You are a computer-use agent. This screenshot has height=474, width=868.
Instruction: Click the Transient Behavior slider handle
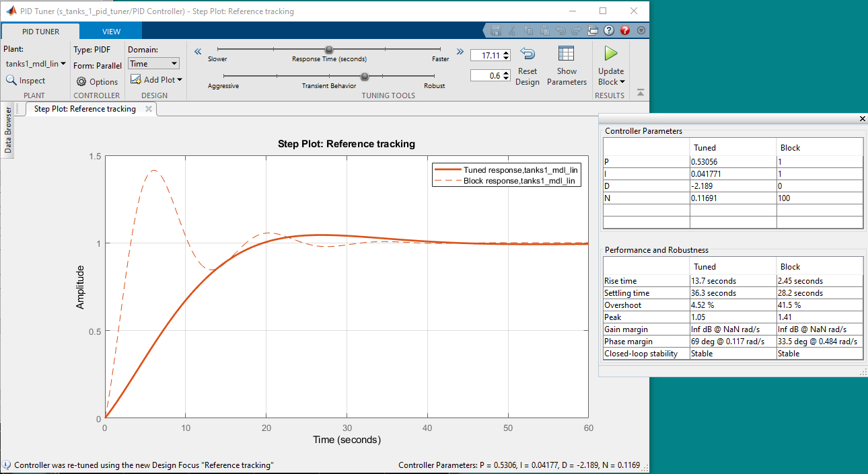point(365,77)
